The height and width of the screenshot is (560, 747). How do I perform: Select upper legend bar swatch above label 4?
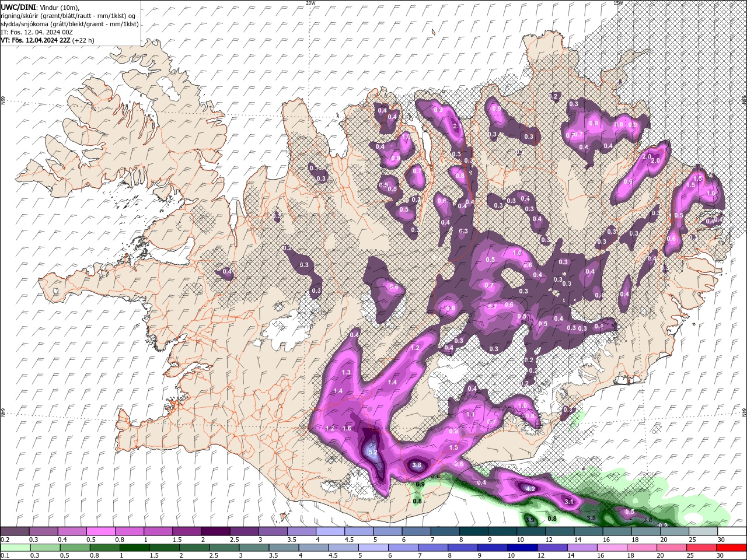(330, 531)
